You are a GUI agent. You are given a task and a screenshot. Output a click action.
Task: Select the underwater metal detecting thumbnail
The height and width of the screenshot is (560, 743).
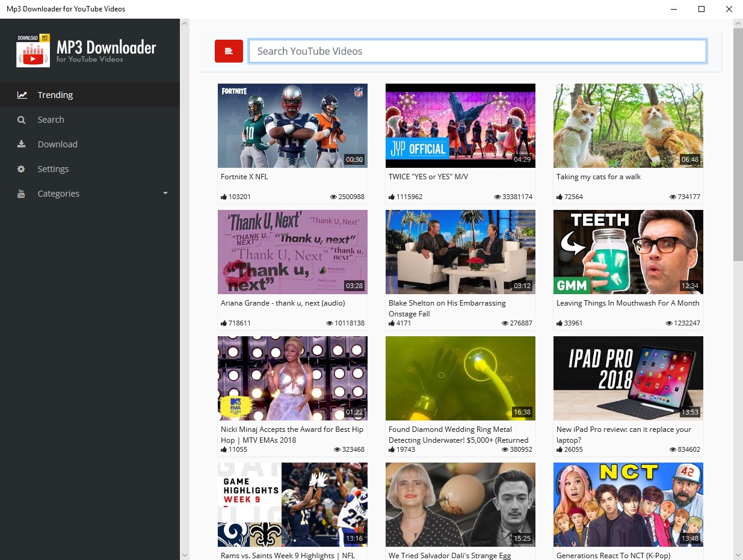(460, 378)
